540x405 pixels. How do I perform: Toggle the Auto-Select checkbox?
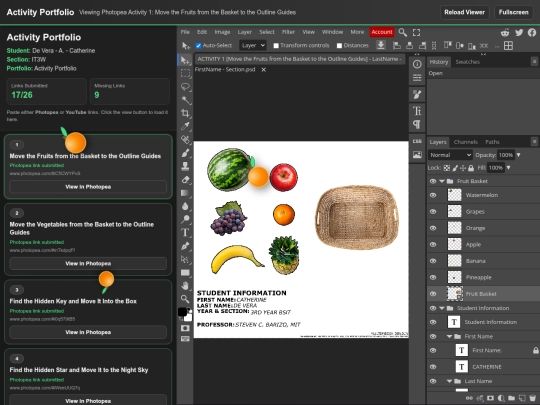(x=198, y=45)
